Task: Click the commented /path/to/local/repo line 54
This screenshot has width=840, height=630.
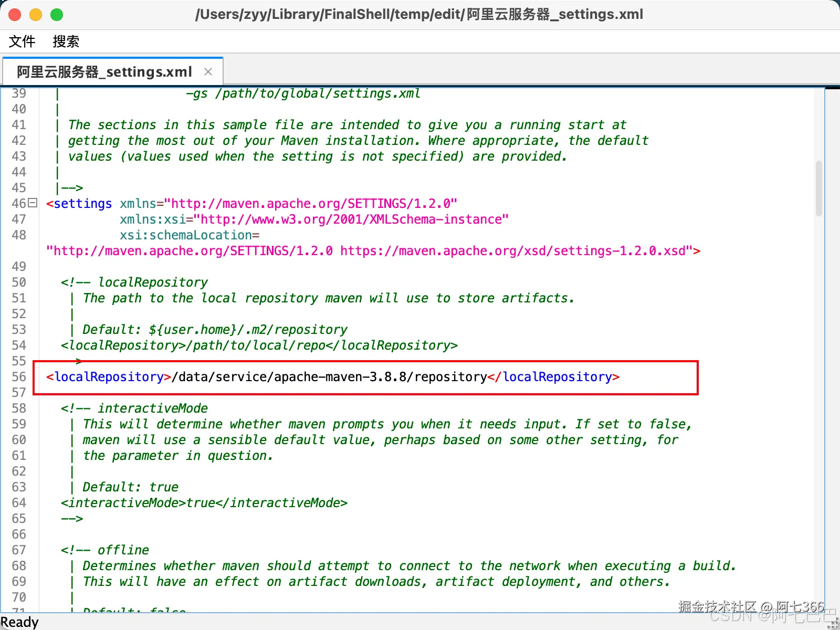Action: pyautogui.click(x=259, y=345)
